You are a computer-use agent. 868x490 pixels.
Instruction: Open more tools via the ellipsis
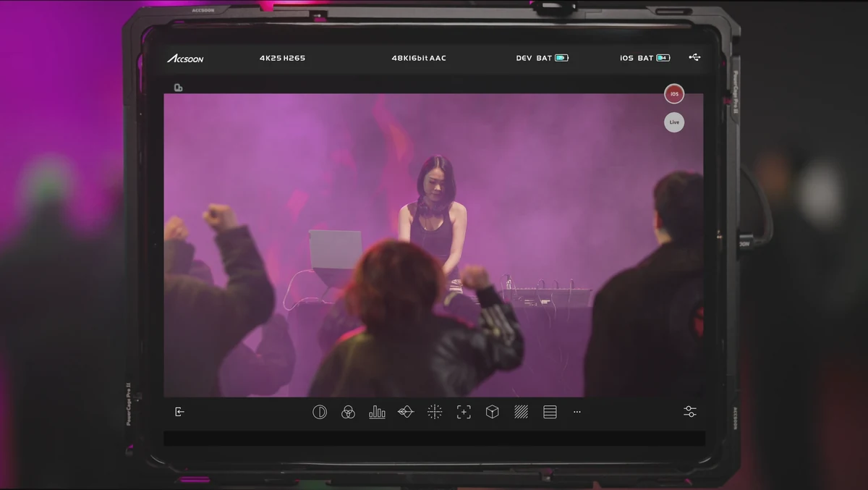click(x=577, y=412)
